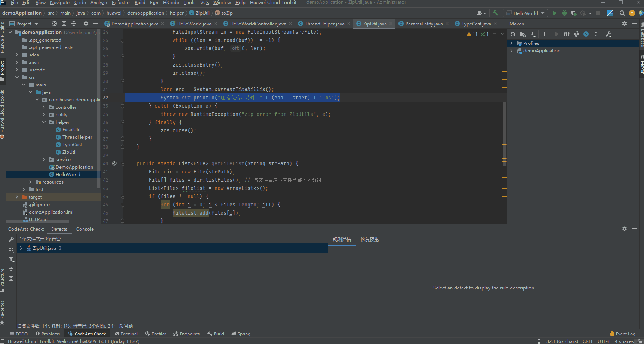Image resolution: width=644 pixels, height=344 pixels.
Task: Toggle the Problems tool window
Action: pyautogui.click(x=47, y=334)
